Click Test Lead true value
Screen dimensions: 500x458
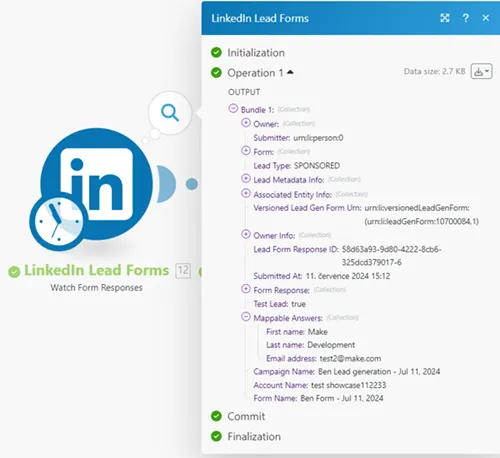coord(298,304)
